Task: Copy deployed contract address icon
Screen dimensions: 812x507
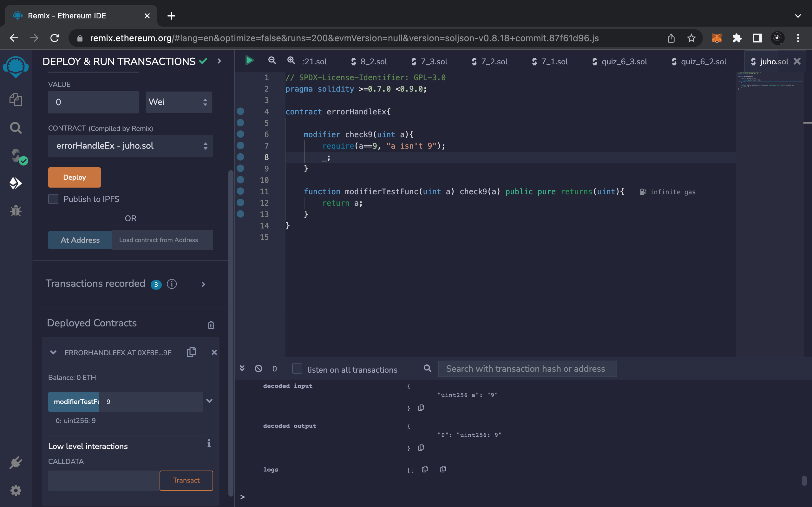Action: tap(191, 352)
